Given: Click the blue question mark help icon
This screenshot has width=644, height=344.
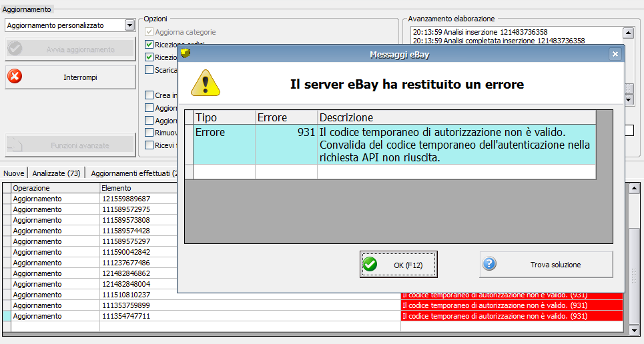Looking at the screenshot, I should [x=489, y=263].
